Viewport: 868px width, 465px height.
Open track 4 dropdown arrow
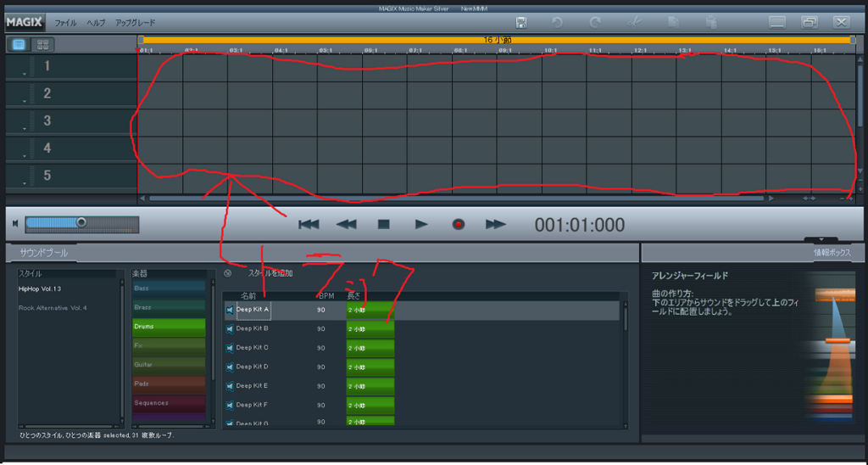[25, 156]
